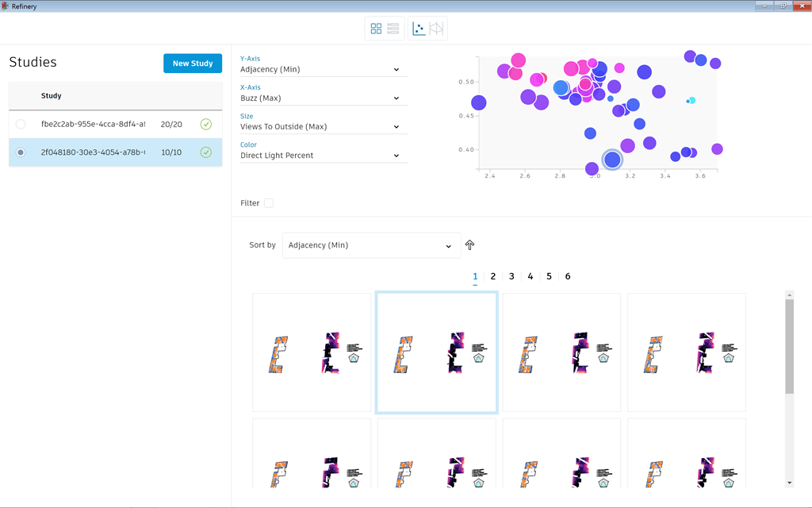
Task: Enable the Filter checkbox
Action: coord(269,203)
